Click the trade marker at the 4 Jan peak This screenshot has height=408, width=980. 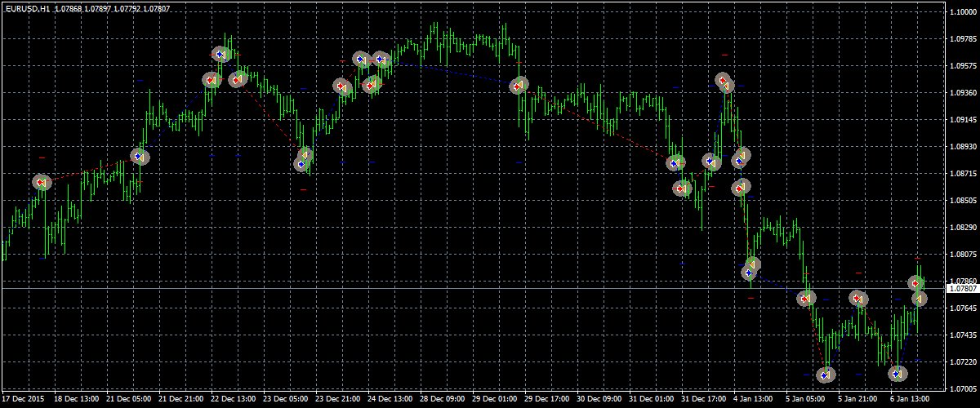point(724,82)
